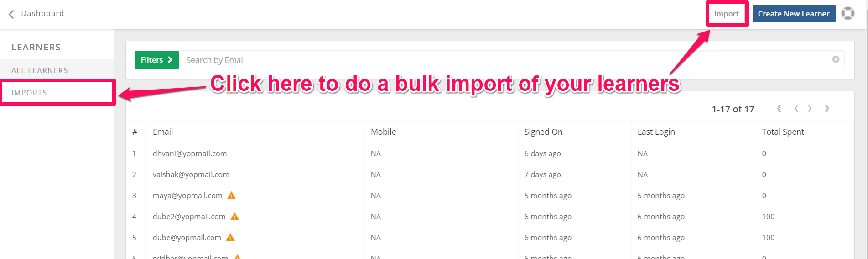Click warning icon next to maya@yopmail.com
The width and height of the screenshot is (868, 259).
tap(232, 196)
